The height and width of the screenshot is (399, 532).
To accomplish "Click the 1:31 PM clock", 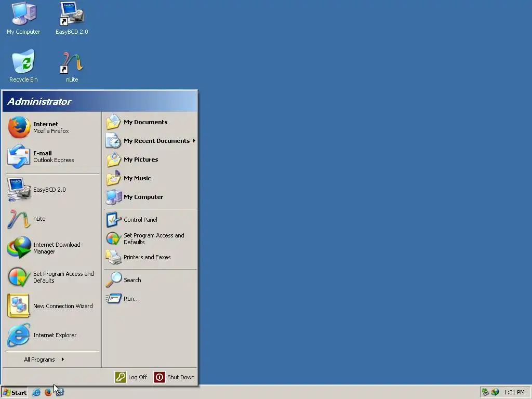I will (514, 393).
